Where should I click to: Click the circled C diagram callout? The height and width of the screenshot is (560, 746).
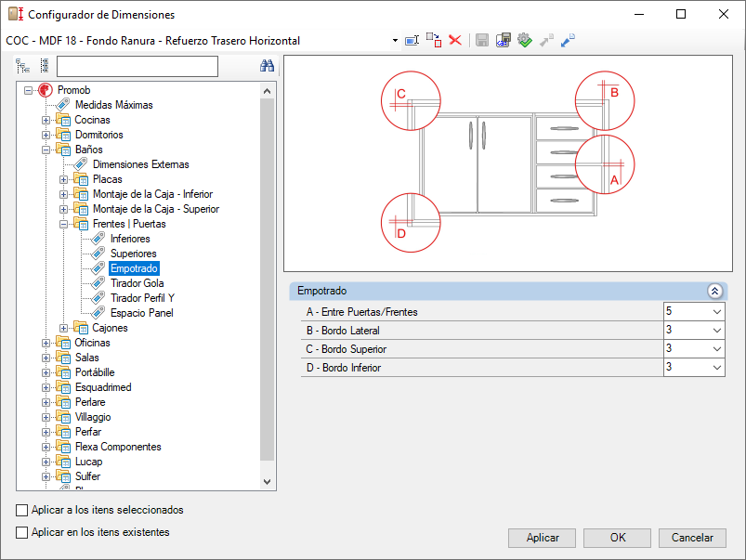click(x=411, y=101)
